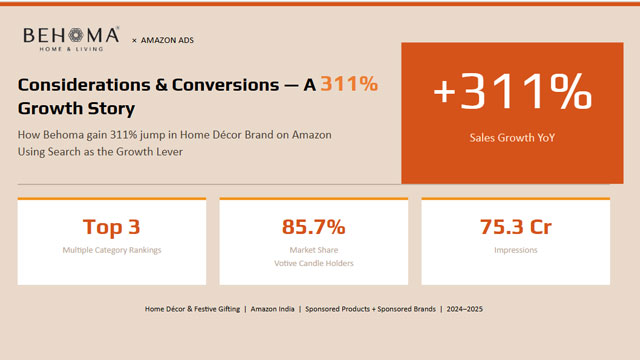Click the large +311% figure
The image size is (640, 360).
click(x=512, y=91)
